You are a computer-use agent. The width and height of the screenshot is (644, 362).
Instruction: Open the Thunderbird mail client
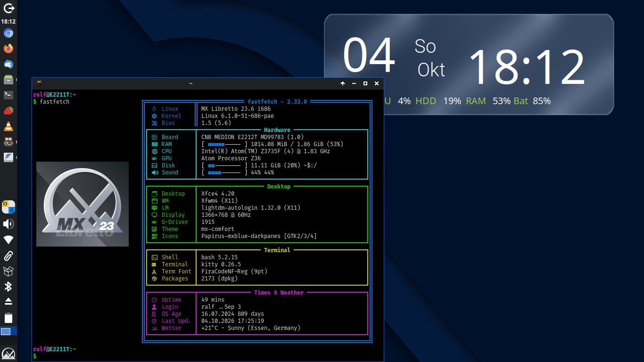click(x=8, y=64)
